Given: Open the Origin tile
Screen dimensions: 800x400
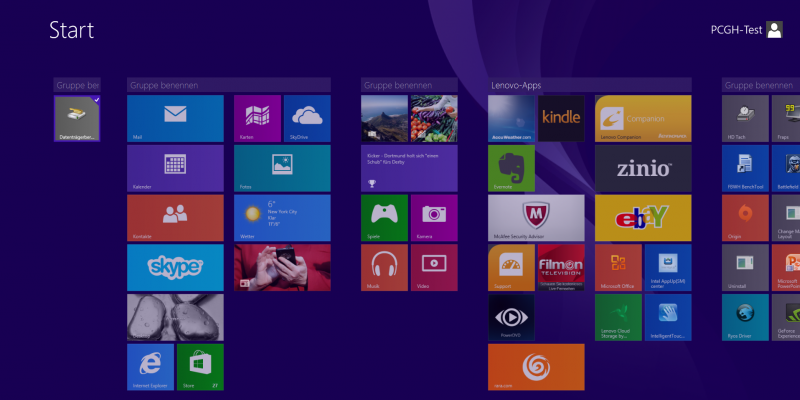Looking at the screenshot, I should (745, 218).
